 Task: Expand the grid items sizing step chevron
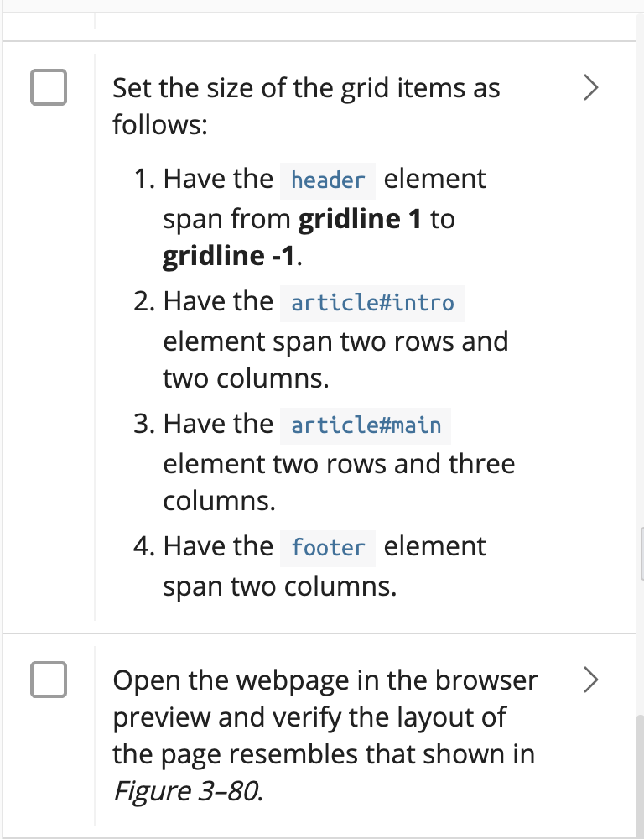[589, 87]
